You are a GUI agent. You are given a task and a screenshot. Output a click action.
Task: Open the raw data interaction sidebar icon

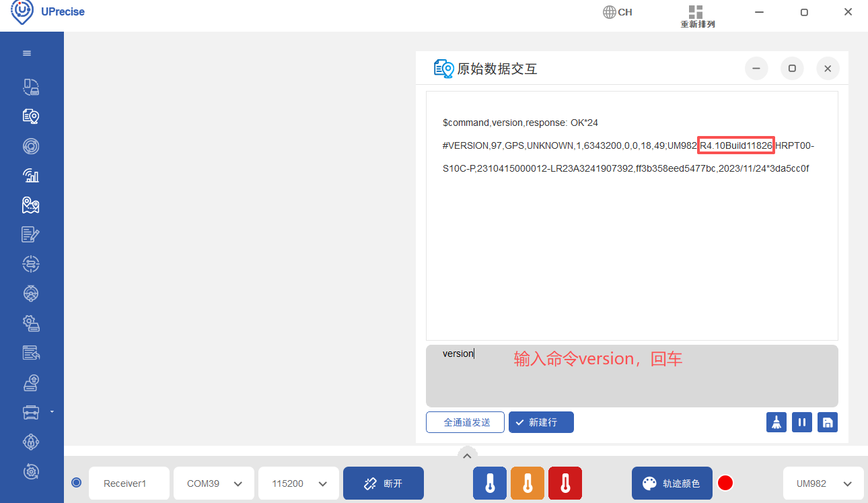31,116
